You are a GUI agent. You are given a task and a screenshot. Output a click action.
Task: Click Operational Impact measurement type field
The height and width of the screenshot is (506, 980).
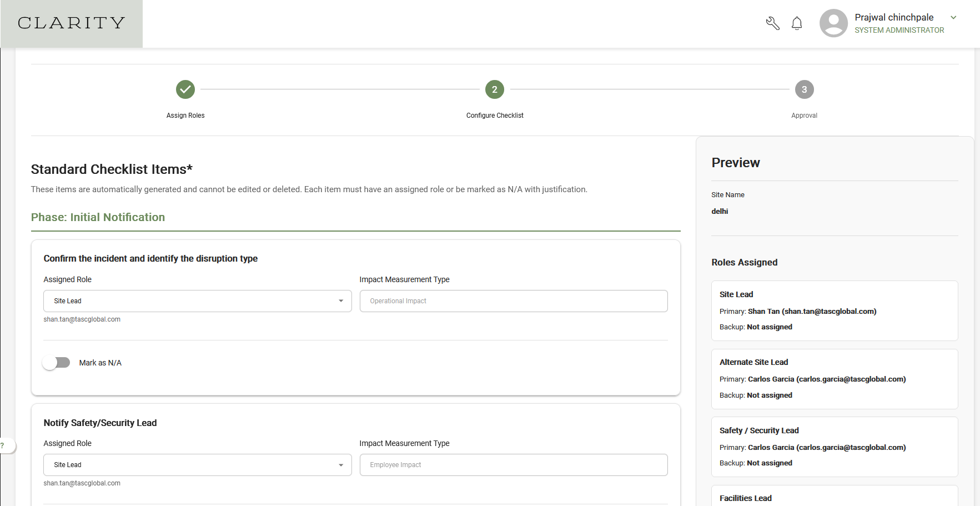click(514, 301)
